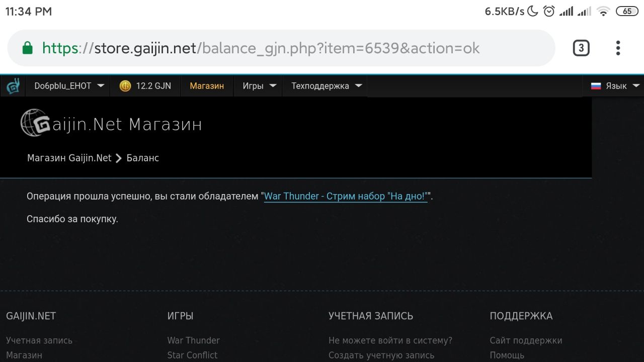Open the Язык language selector
Image resolution: width=644 pixels, height=362 pixels.
pyautogui.click(x=615, y=86)
